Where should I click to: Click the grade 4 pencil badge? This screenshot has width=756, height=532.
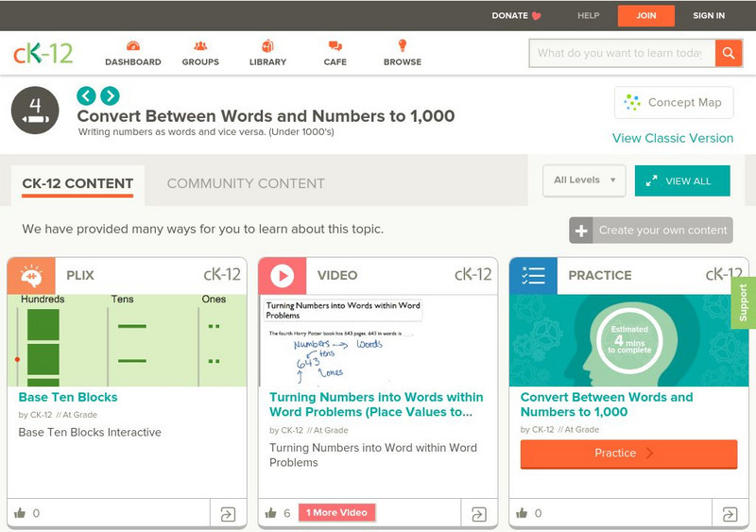(x=35, y=111)
